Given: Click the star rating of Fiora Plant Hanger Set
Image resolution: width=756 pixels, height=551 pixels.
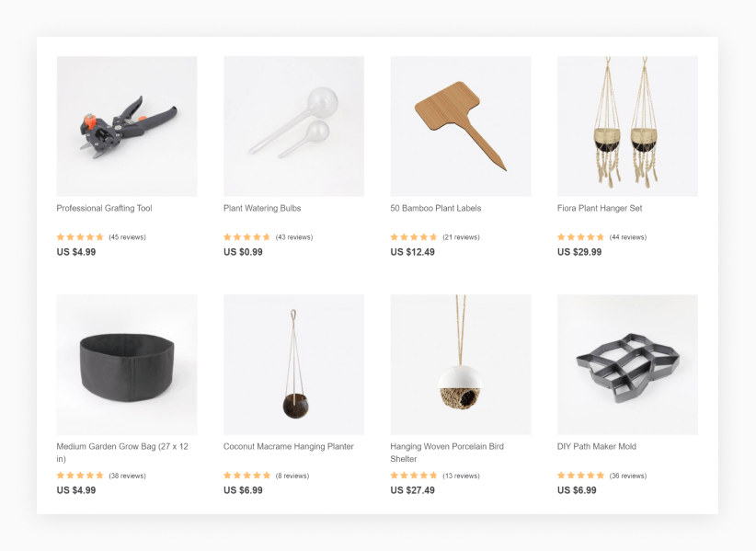Looking at the screenshot, I should [x=580, y=236].
